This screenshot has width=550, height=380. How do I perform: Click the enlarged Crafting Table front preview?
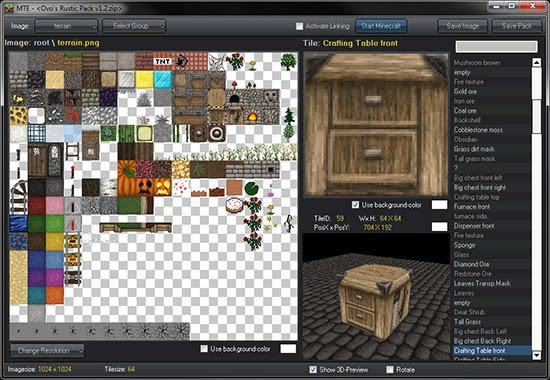[376, 125]
